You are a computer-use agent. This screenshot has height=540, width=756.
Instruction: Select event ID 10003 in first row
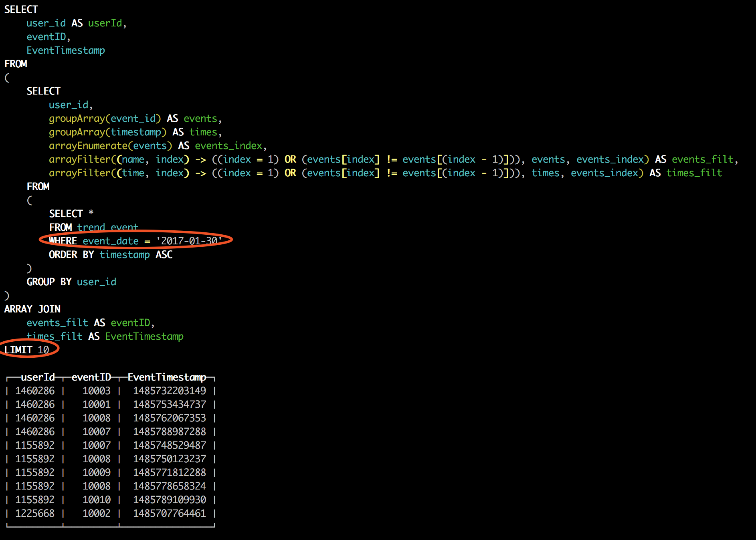coord(96,391)
